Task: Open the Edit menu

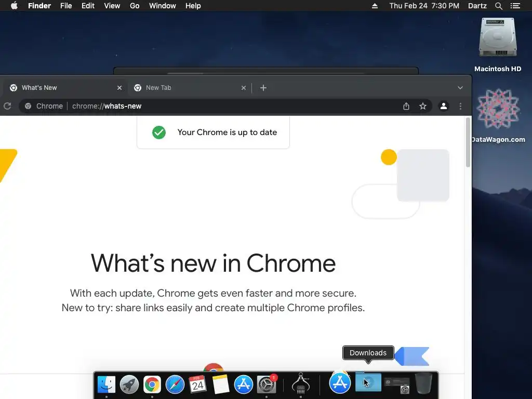Action: tap(88, 6)
